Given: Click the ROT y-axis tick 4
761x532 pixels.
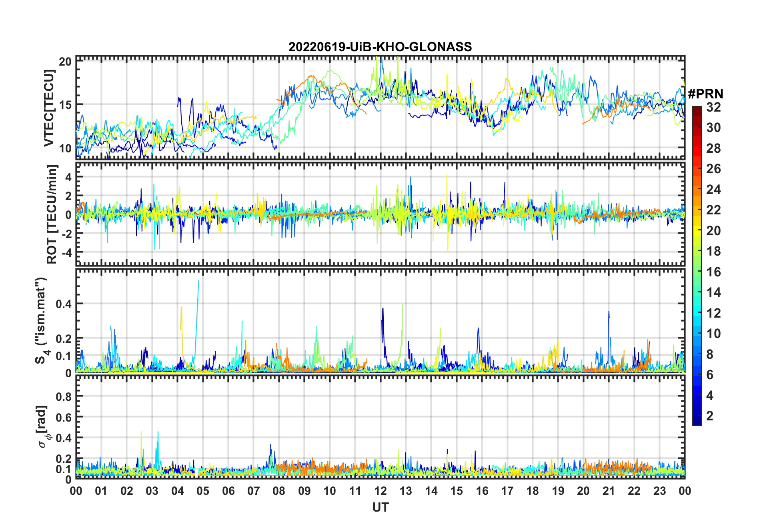Looking at the screenshot, I should tap(68, 177).
